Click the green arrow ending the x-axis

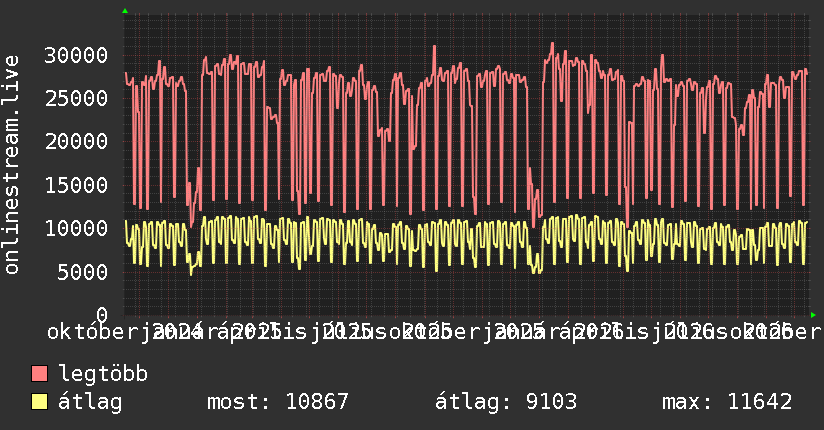[813, 315]
